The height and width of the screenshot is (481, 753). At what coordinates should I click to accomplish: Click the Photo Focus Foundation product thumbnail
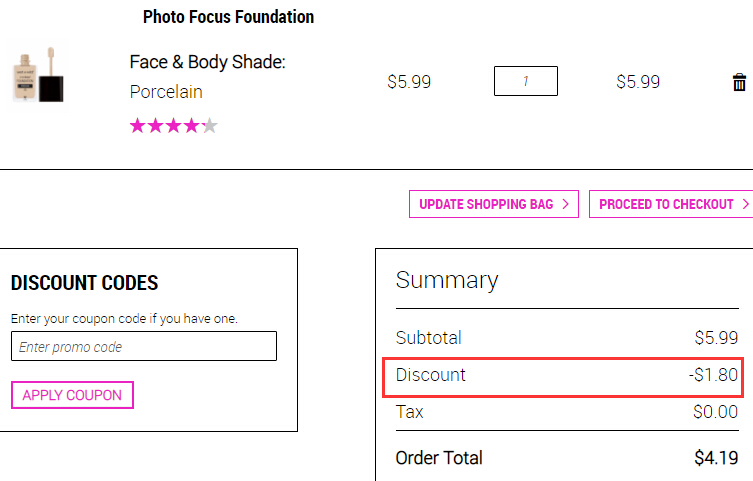coord(38,75)
